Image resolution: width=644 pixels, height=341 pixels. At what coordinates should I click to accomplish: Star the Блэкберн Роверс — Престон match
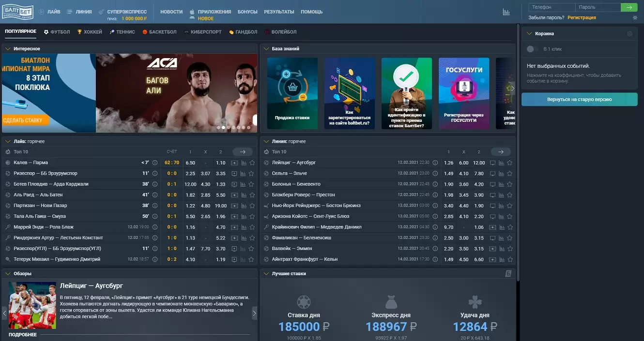[x=509, y=195]
